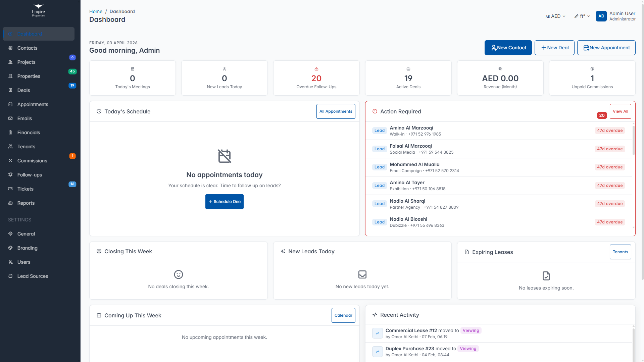Click the Overdue Follow-Ups warning icon
Image resolution: width=644 pixels, height=362 pixels.
[316, 69]
